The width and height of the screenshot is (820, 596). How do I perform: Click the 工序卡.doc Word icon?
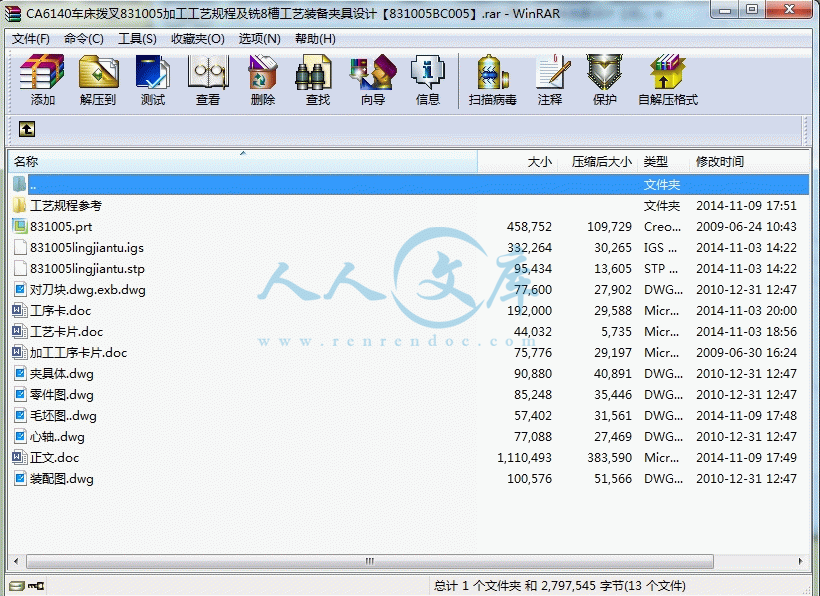point(19,311)
